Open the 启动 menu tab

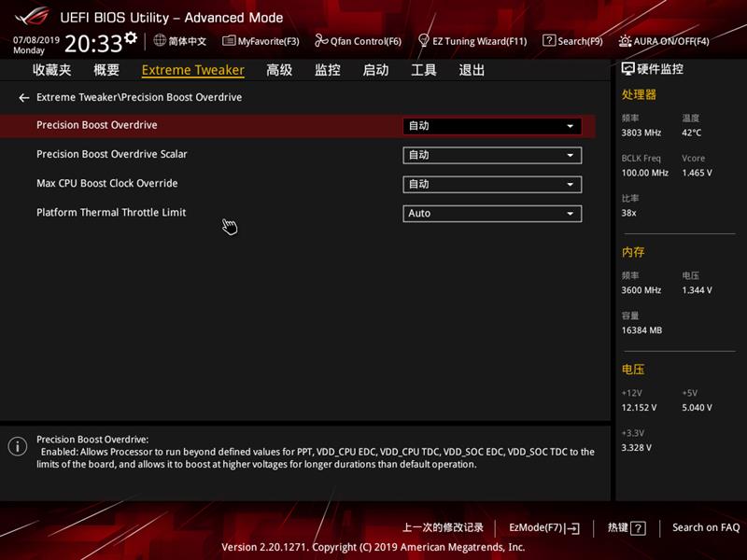[376, 70]
